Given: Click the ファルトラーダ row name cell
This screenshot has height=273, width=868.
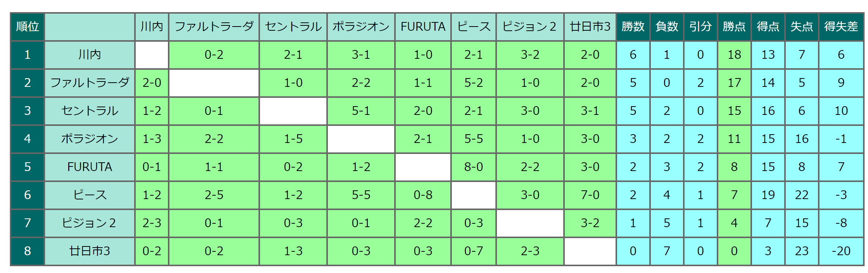Looking at the screenshot, I should [x=90, y=83].
